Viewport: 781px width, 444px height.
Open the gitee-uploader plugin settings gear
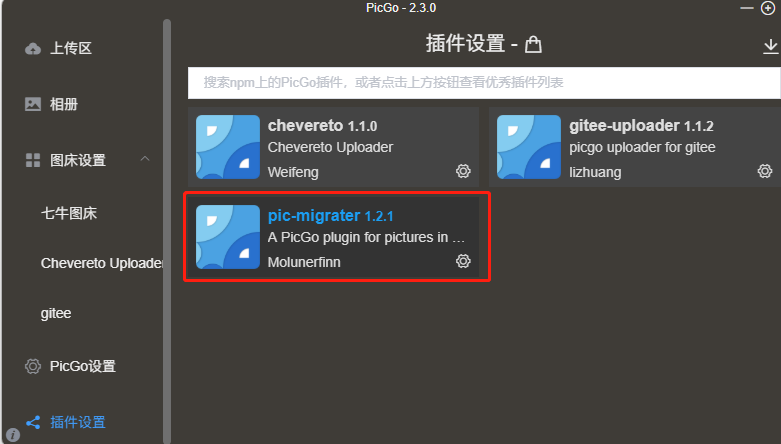(765, 171)
